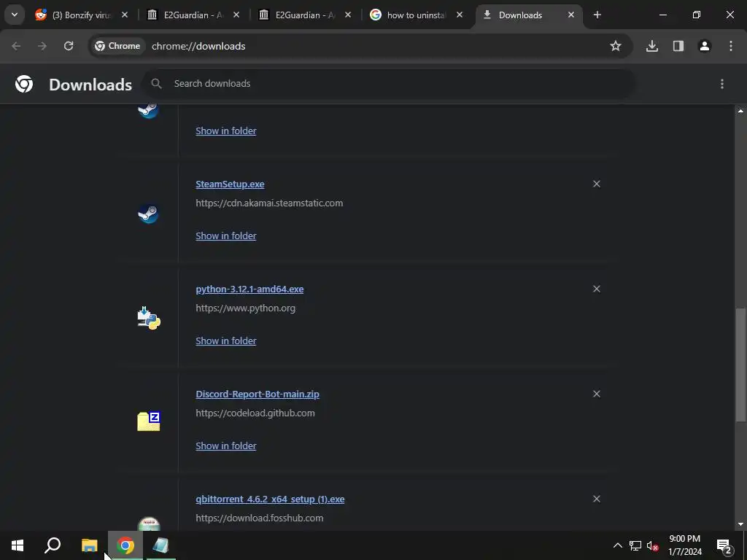The image size is (747, 560).
Task: Remove the qbittorrent setup download entry
Action: tap(597, 499)
